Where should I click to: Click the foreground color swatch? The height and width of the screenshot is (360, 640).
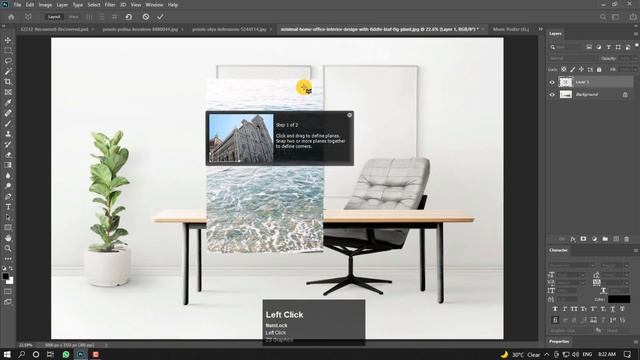pyautogui.click(x=6, y=277)
